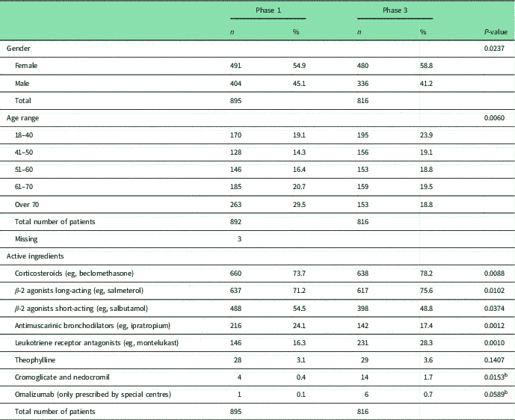Click the Missing row label

28,238
